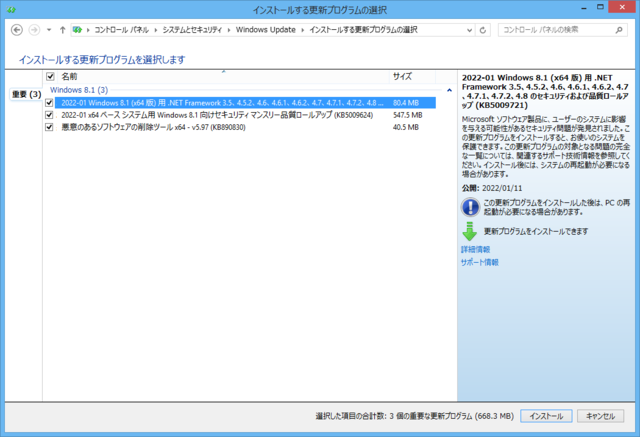
Task: Click the KB5009721 title in the details pane
Action: pyautogui.click(x=545, y=91)
